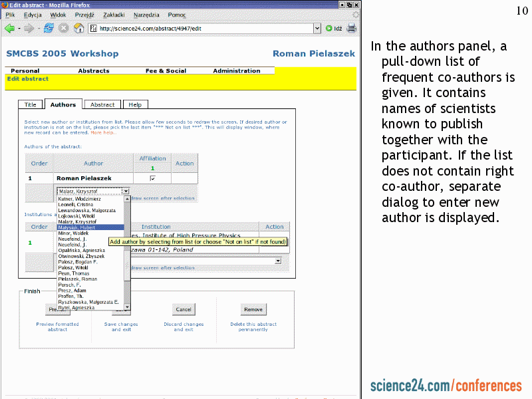The width and height of the screenshot is (532, 399).
Task: Switch to the Abstract tab
Action: tap(102, 104)
